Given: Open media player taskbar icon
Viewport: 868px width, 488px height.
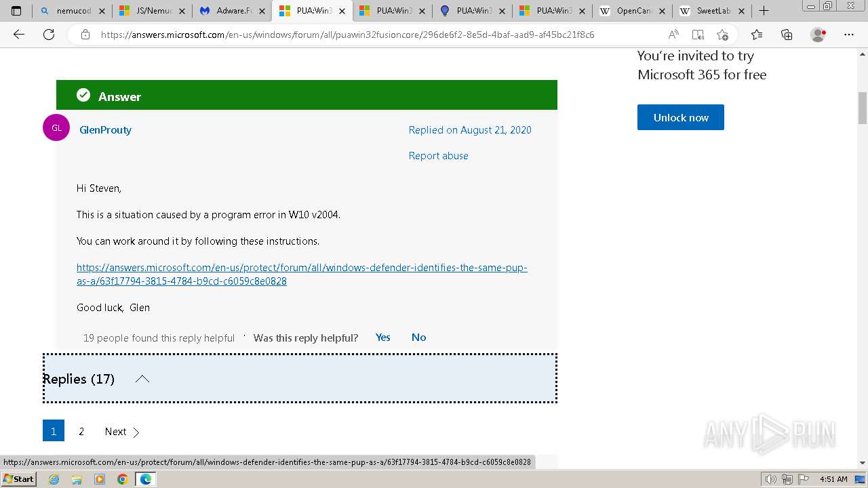Looking at the screenshot, I should (100, 479).
